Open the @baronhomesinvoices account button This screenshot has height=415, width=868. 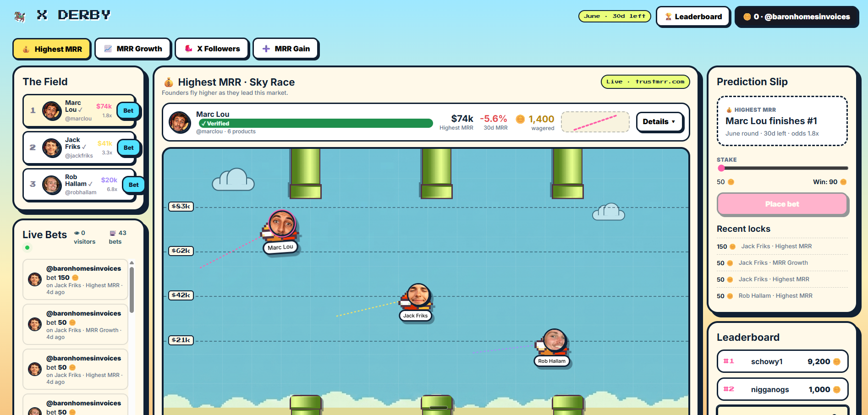(797, 16)
